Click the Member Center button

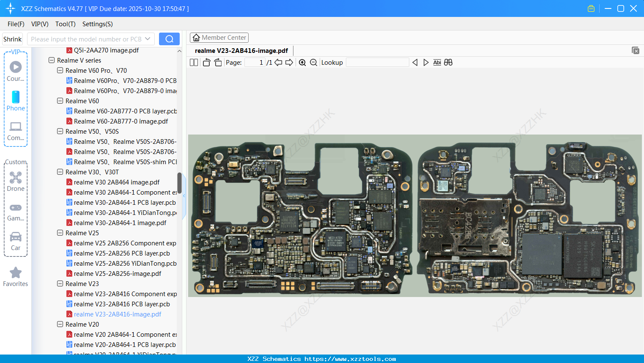pyautogui.click(x=219, y=38)
